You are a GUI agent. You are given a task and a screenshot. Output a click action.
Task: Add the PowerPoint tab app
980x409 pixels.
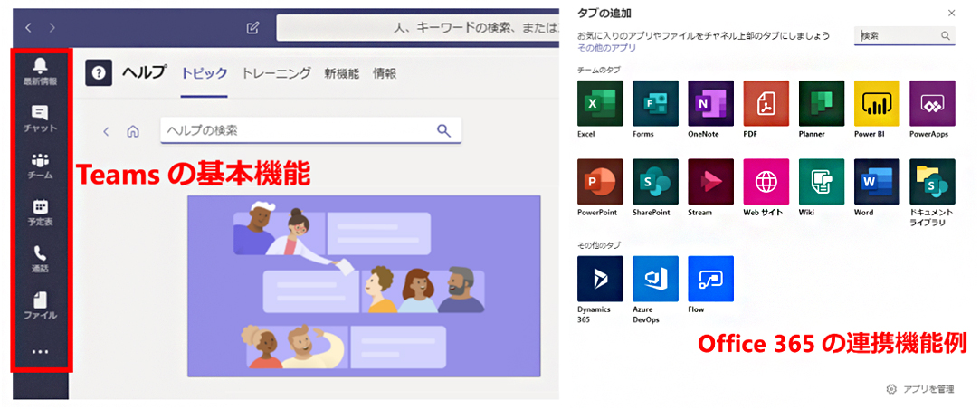tap(601, 181)
